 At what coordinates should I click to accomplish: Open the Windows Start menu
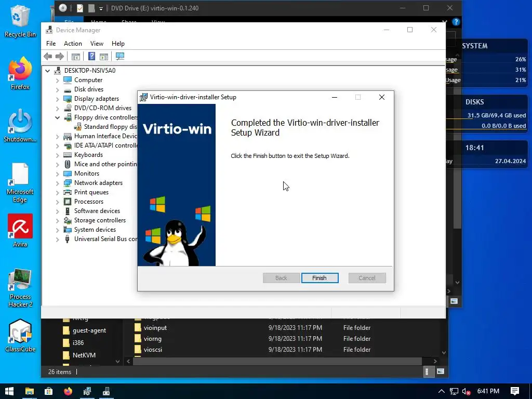[x=9, y=391]
